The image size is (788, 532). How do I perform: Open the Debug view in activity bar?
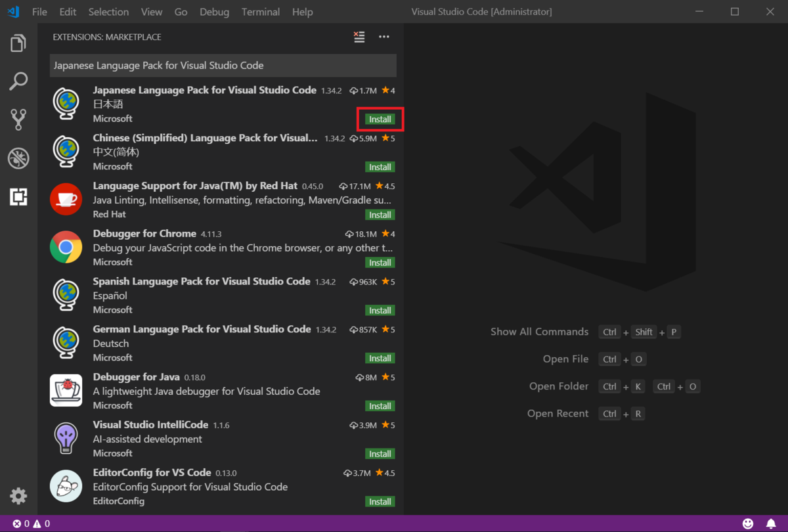click(18, 158)
